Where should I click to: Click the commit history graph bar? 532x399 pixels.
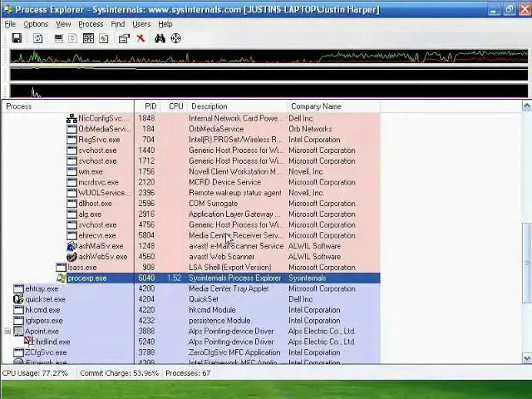click(268, 74)
